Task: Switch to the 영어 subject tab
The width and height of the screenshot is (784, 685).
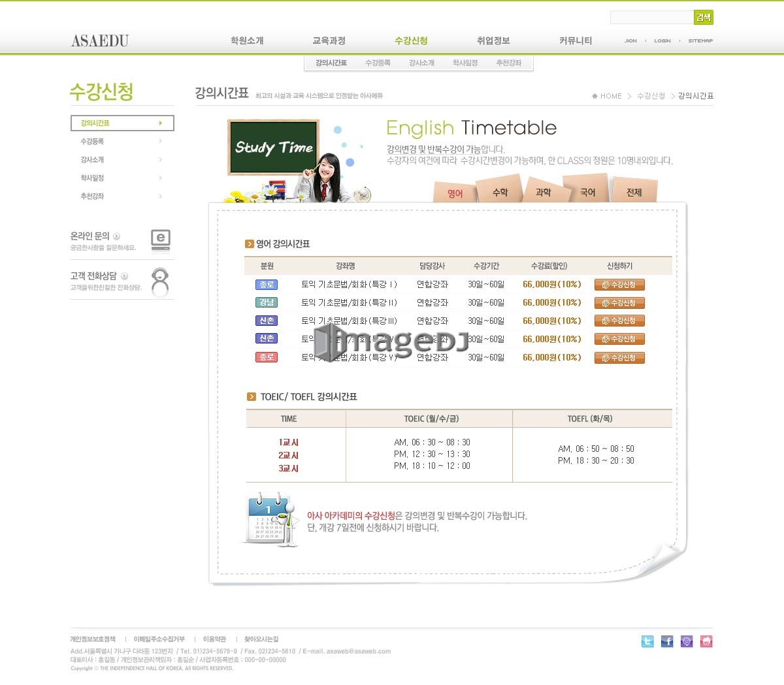Action: coord(455,193)
